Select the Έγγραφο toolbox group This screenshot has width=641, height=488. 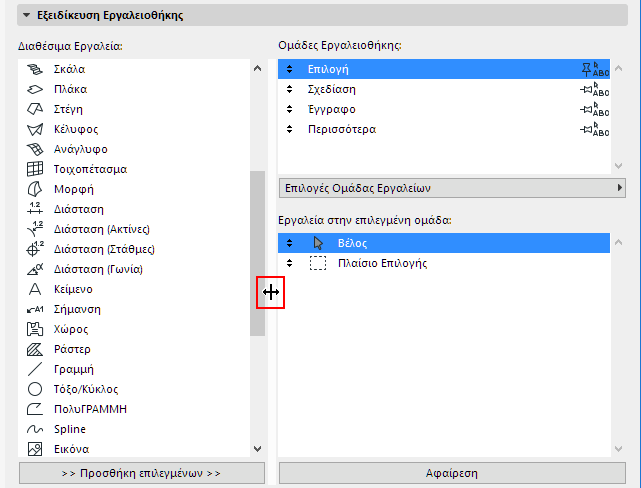tap(332, 109)
